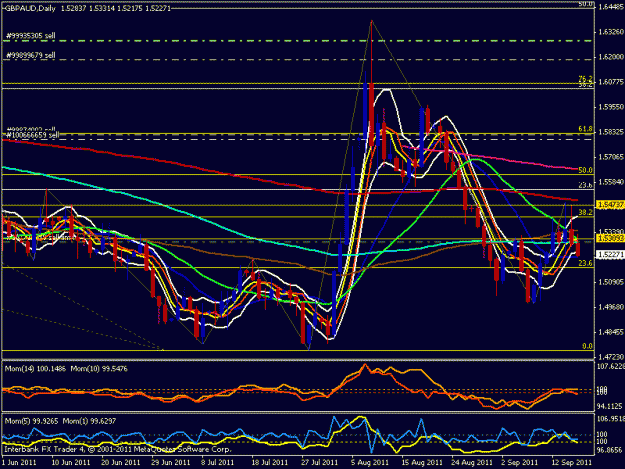Click the yellow 50.0 Fibonacci label near 1.55840

click(x=585, y=170)
